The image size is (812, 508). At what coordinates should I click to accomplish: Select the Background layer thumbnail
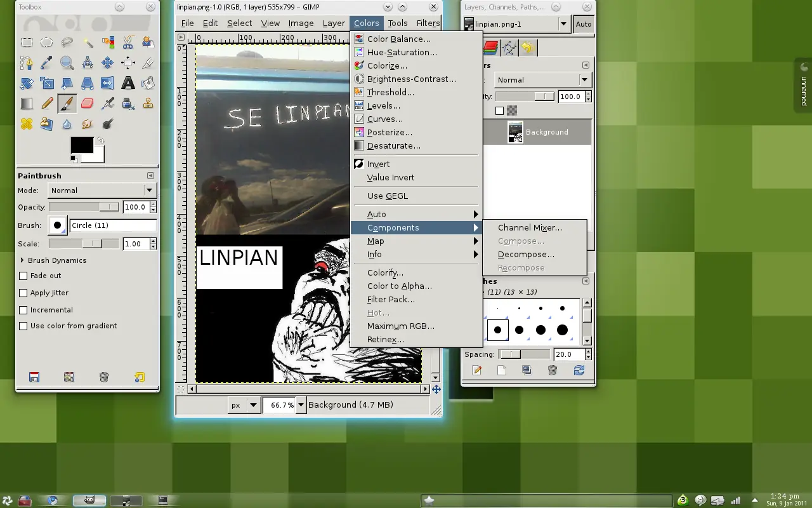515,132
